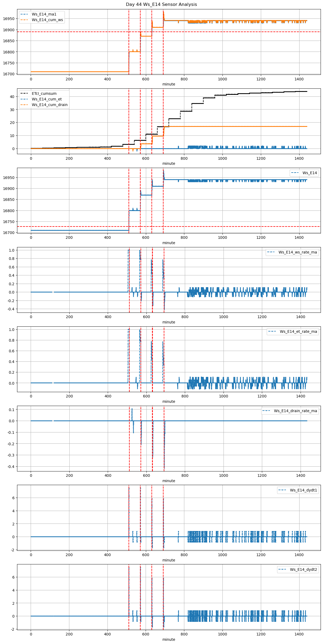The width and height of the screenshot is (323, 644).
Task: Select the ETcI_cumsum legend label
Action: pyautogui.click(x=44, y=93)
